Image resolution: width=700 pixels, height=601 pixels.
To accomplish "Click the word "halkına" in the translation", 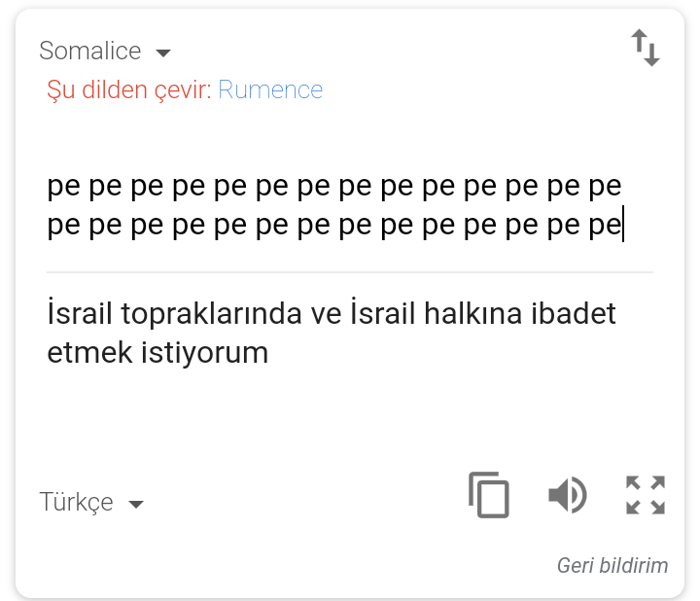I will coord(470,314).
